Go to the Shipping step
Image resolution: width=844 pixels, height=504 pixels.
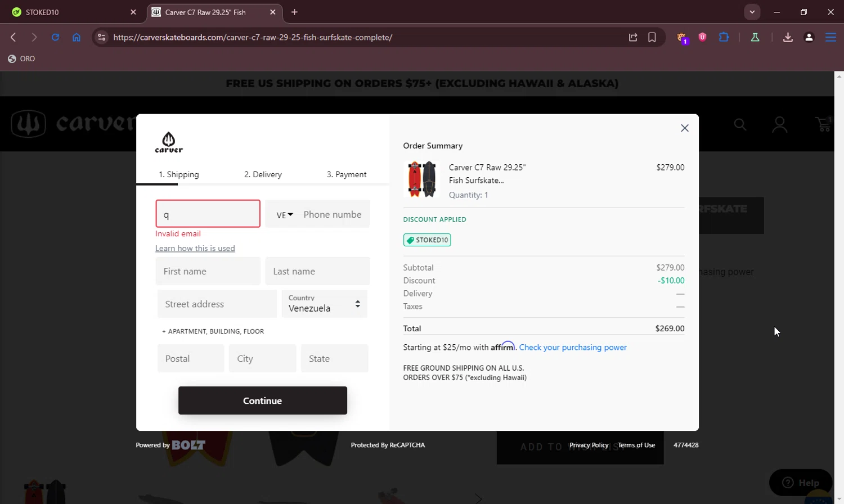point(178,174)
